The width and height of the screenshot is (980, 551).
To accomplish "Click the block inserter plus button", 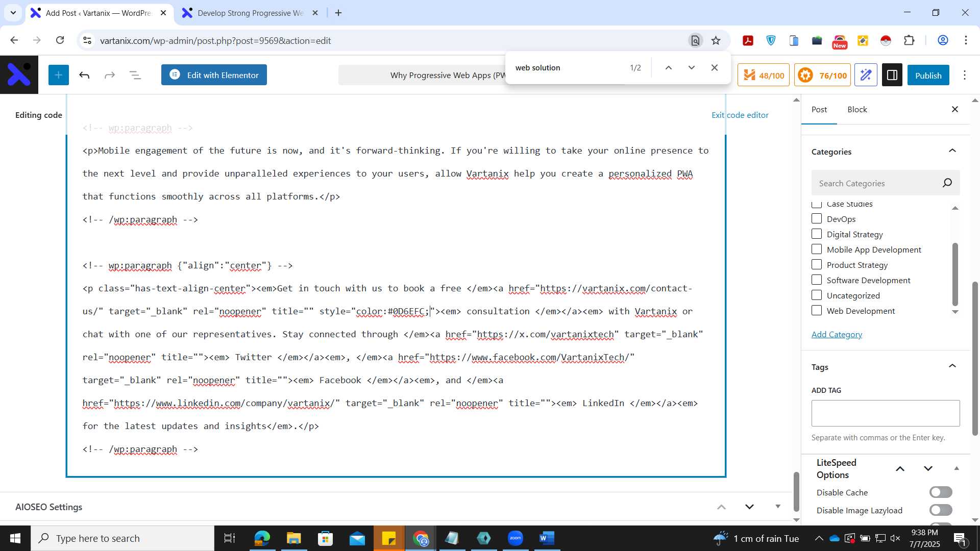I will pos(59,75).
